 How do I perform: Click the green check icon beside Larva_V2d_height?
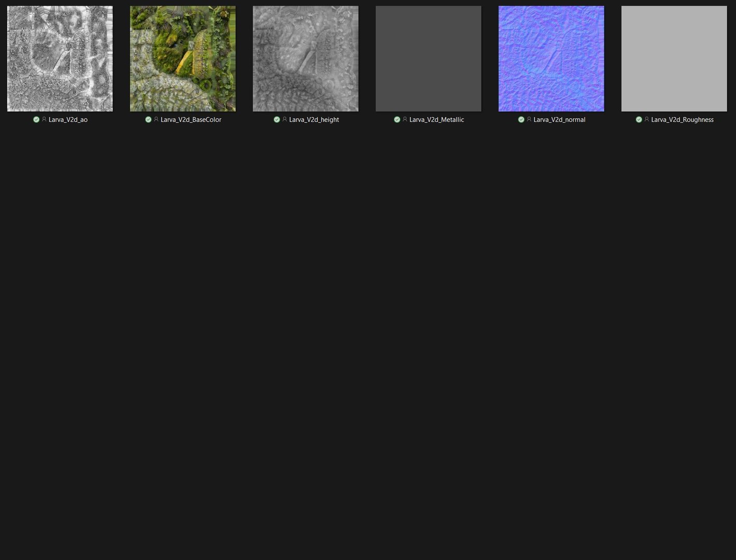(277, 120)
